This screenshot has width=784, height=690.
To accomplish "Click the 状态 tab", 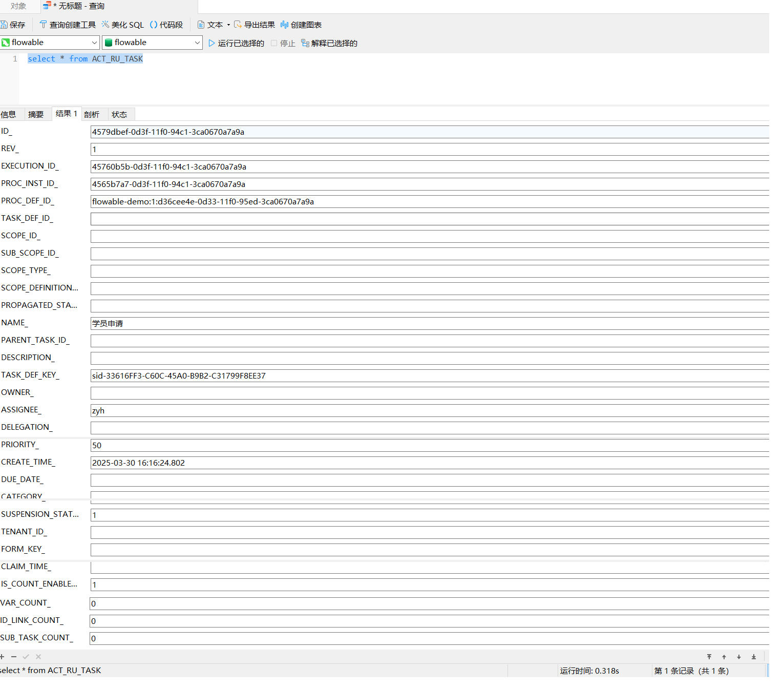I will pos(119,114).
